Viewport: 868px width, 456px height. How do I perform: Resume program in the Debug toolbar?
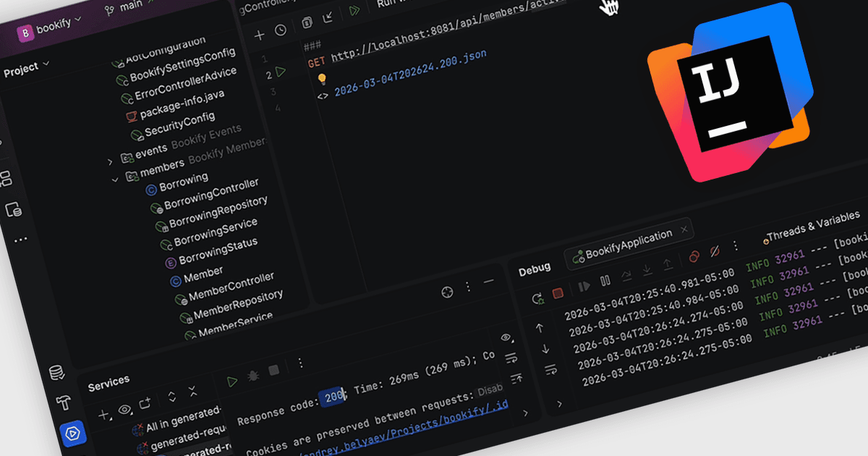pos(584,286)
